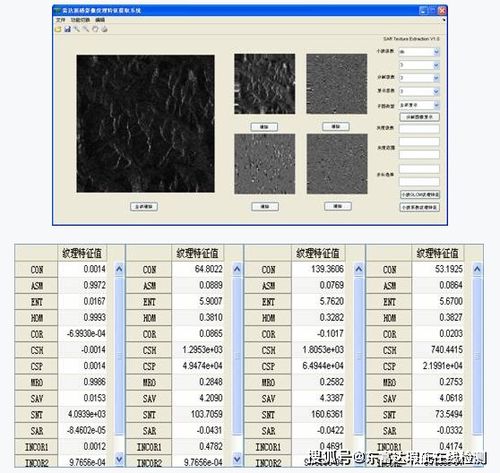Viewport: 500px width, 473px height.
Task: Click scroll-up arrow beside the 53.1925 value
Action: [x=477, y=269]
